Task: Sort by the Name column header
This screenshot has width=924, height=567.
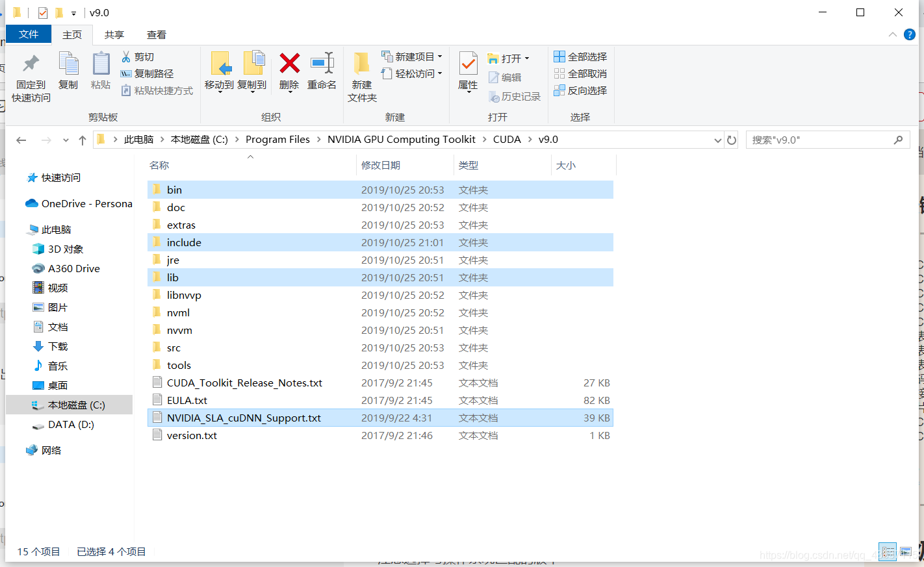Action: tap(251, 165)
